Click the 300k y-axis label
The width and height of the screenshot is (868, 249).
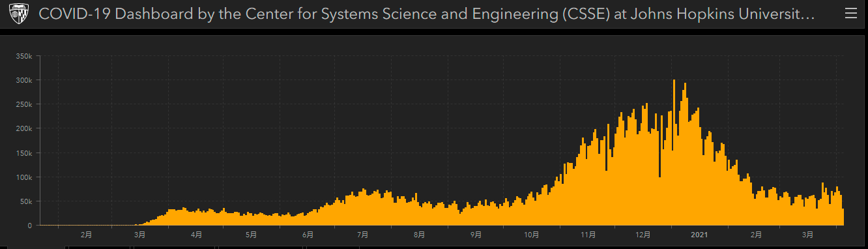tap(24, 80)
